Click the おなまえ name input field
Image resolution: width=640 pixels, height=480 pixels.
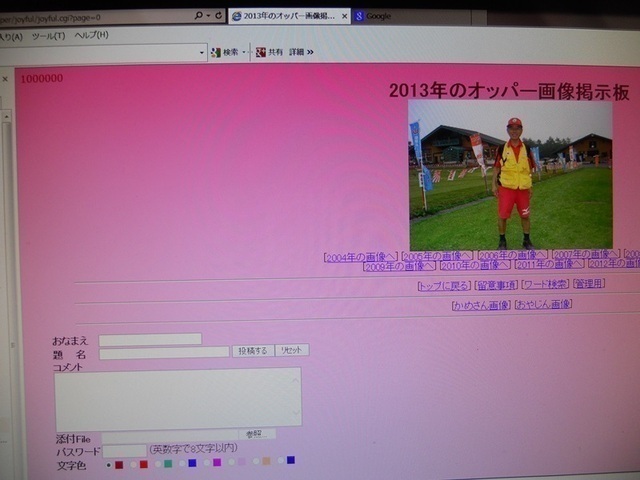150,339
